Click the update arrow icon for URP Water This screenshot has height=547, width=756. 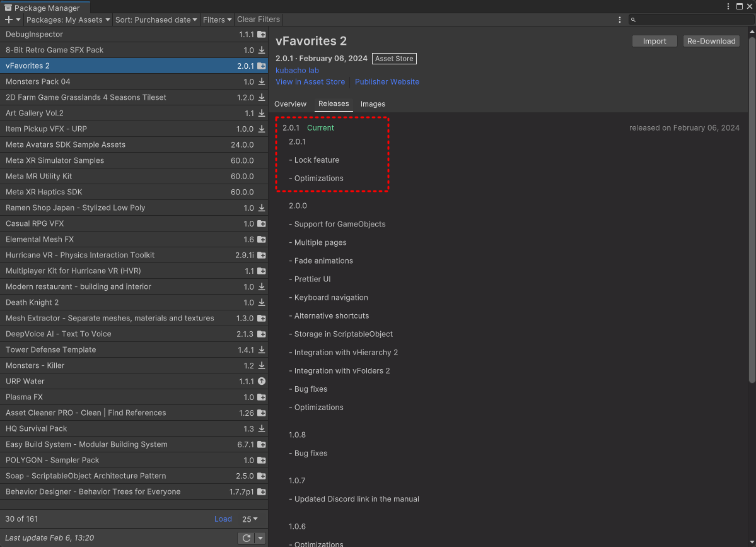click(261, 381)
